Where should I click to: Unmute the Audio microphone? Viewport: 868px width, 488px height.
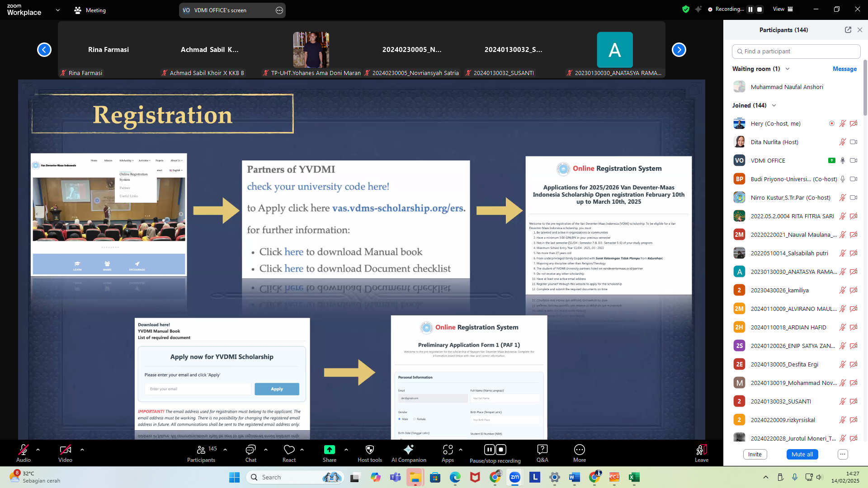23,450
